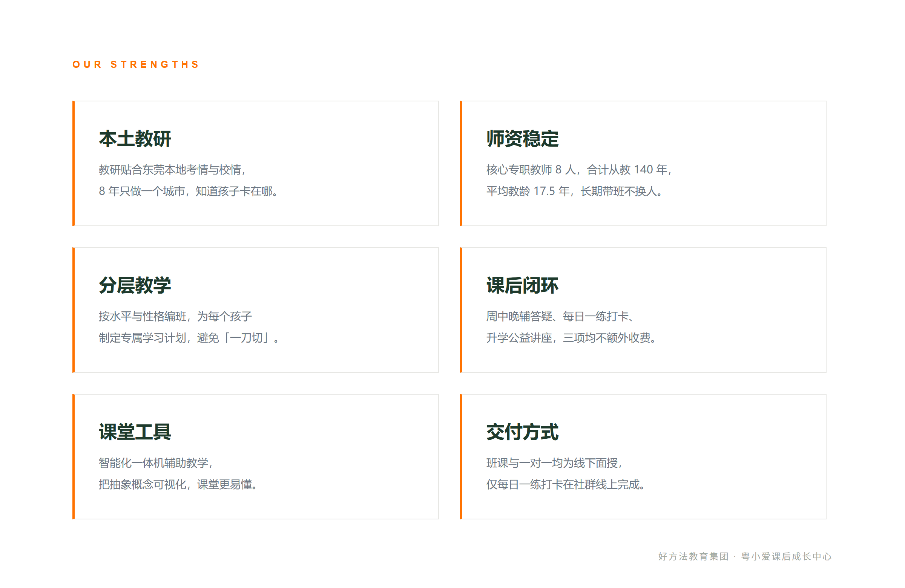Image resolution: width=905 pixels, height=588 pixels.
Task: Click the line 智能化一体机辅助教学
Action: pos(155,463)
